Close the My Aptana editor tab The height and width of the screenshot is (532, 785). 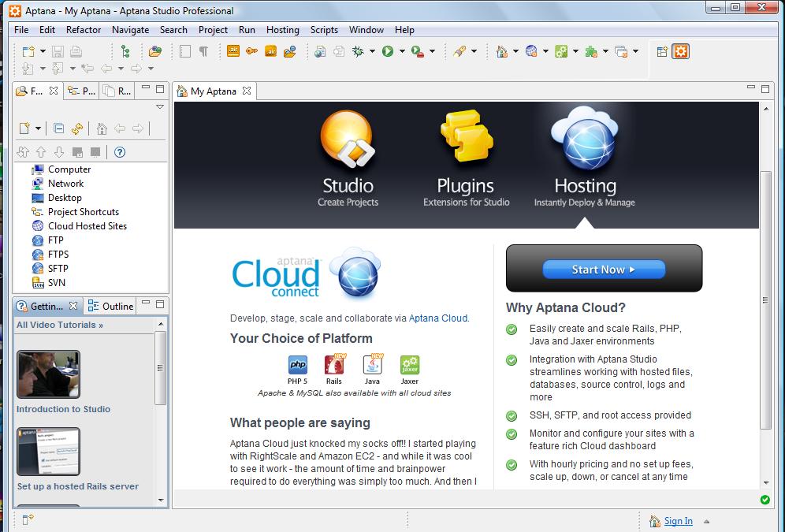(x=247, y=91)
